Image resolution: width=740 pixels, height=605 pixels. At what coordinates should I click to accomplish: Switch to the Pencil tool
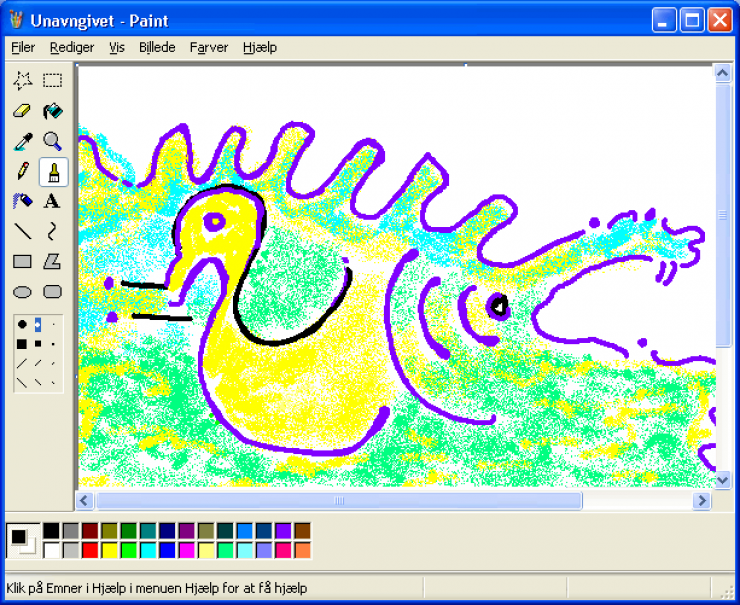click(22, 171)
